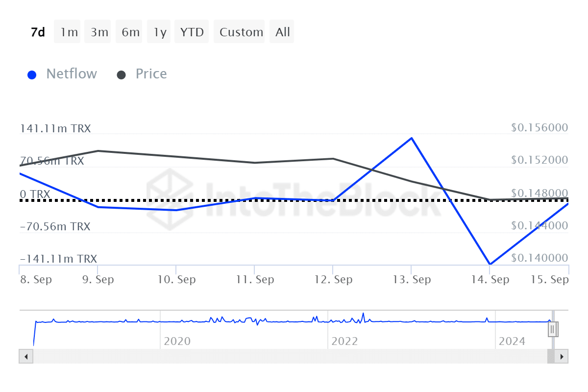Click the navigator drag handle
This screenshot has height=392, width=588.
552,329
